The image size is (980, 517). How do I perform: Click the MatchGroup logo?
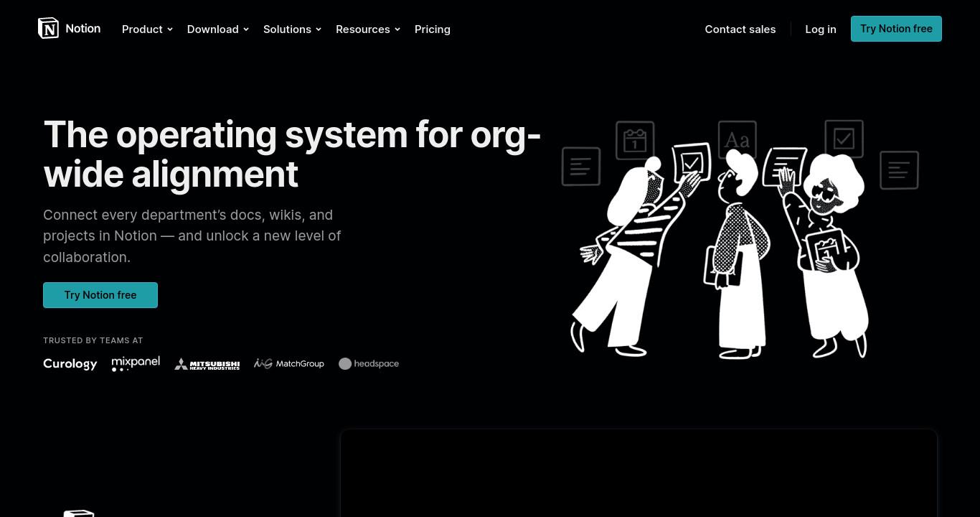pyautogui.click(x=289, y=363)
